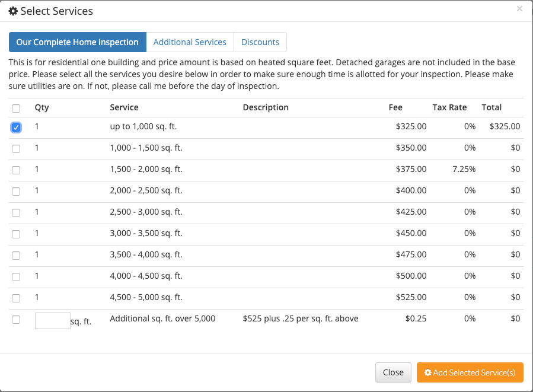Switch to the Additional Services tab

click(x=190, y=42)
